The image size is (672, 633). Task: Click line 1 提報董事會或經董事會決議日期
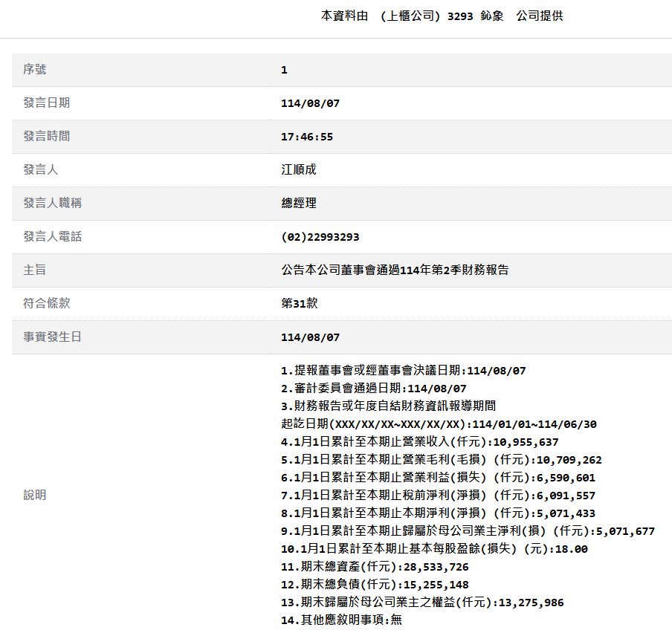click(x=404, y=371)
